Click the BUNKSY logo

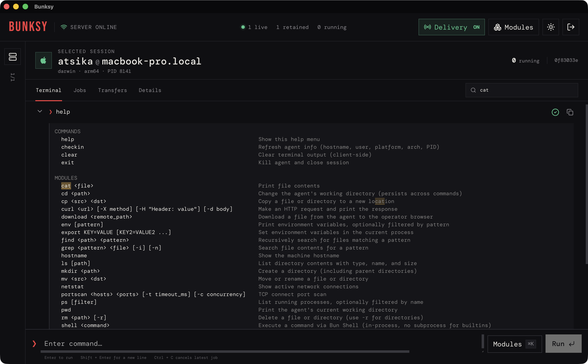point(28,27)
